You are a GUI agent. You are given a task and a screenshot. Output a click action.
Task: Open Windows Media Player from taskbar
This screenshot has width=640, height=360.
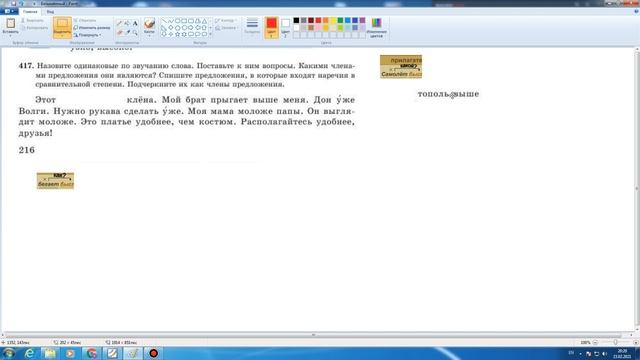70,353
